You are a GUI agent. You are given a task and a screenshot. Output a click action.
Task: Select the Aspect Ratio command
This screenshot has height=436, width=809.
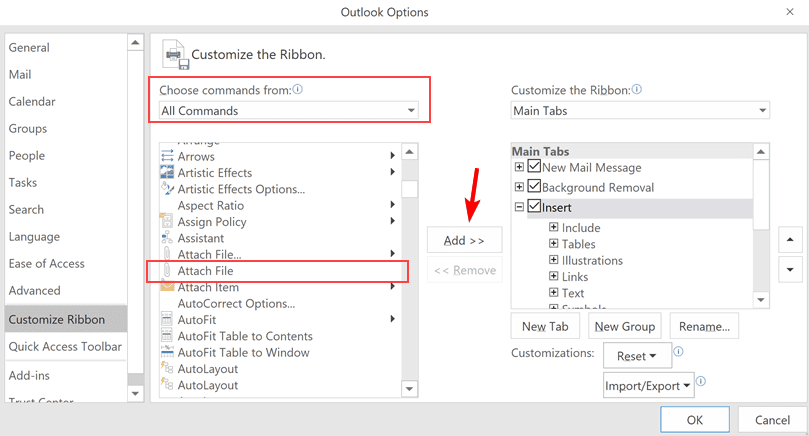click(x=281, y=205)
